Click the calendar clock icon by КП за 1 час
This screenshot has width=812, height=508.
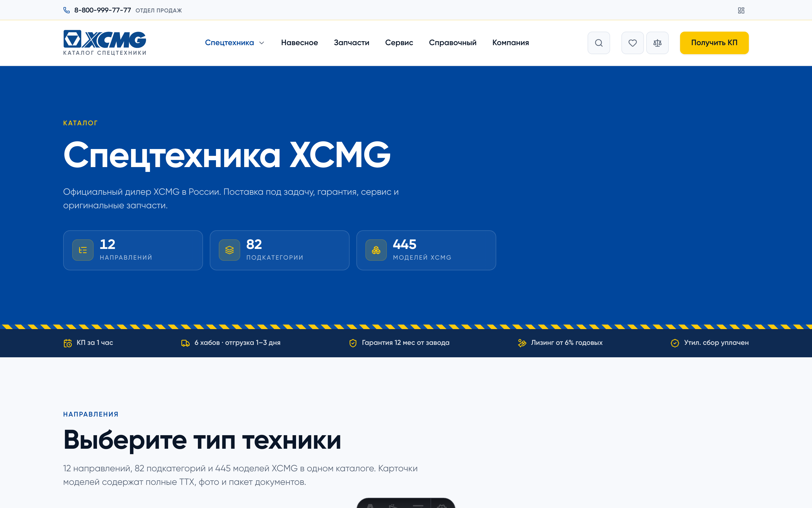68,343
